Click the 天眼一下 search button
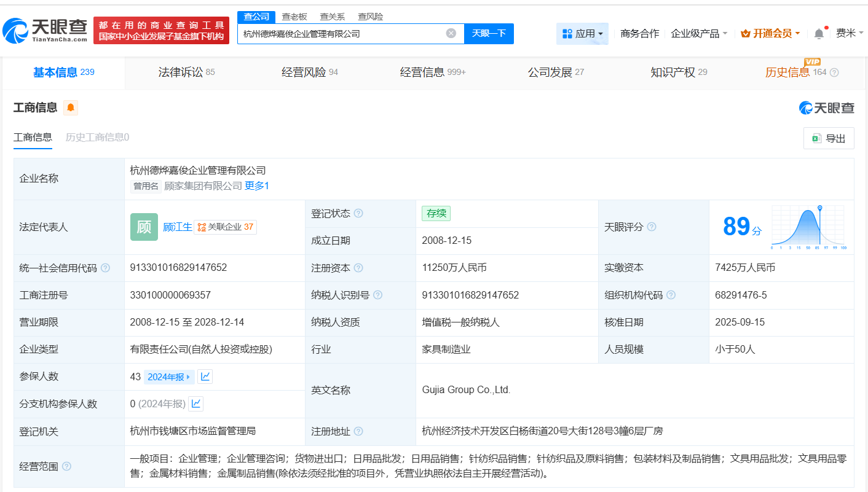This screenshot has height=492, width=868. (490, 33)
